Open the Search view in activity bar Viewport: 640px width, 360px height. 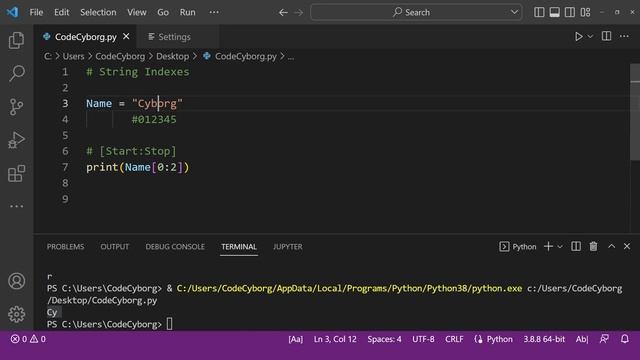click(16, 73)
